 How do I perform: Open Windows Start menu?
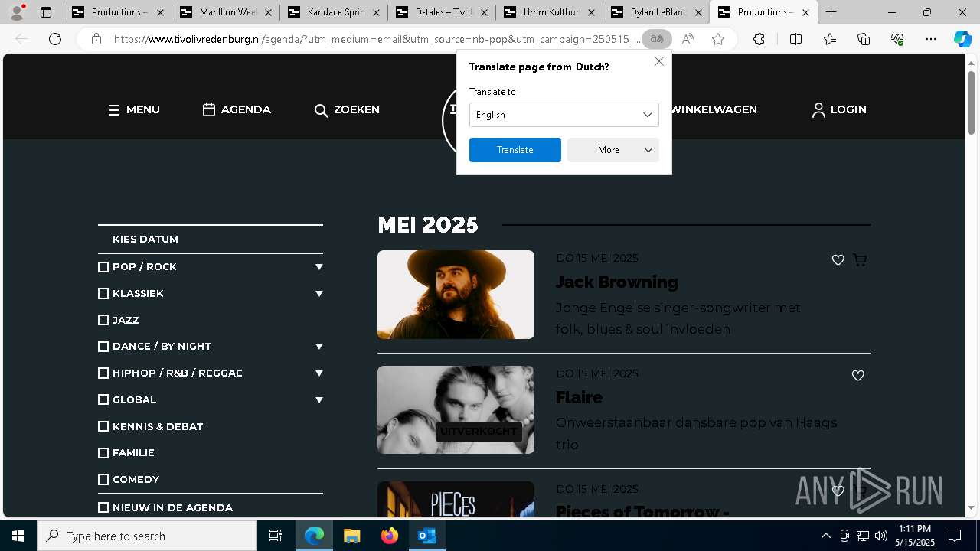18,536
